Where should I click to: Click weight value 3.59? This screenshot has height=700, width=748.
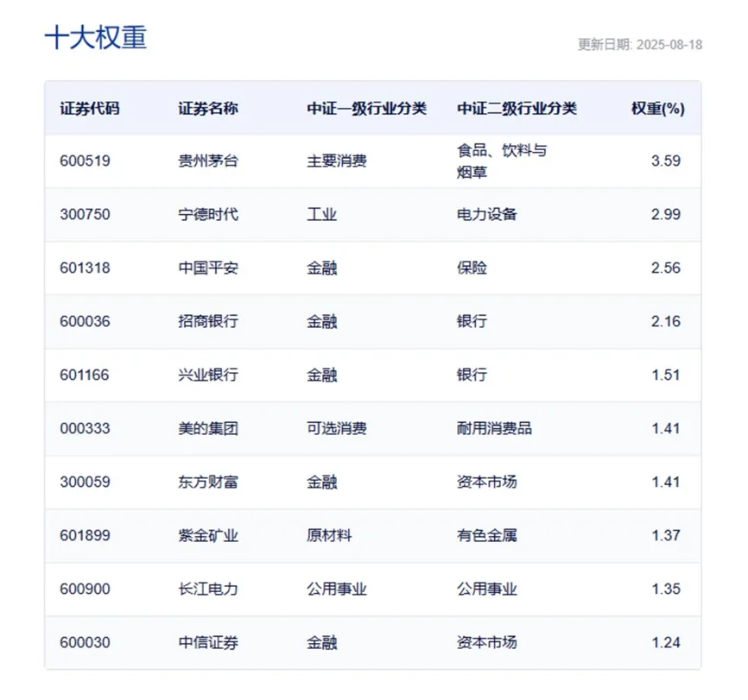666,161
